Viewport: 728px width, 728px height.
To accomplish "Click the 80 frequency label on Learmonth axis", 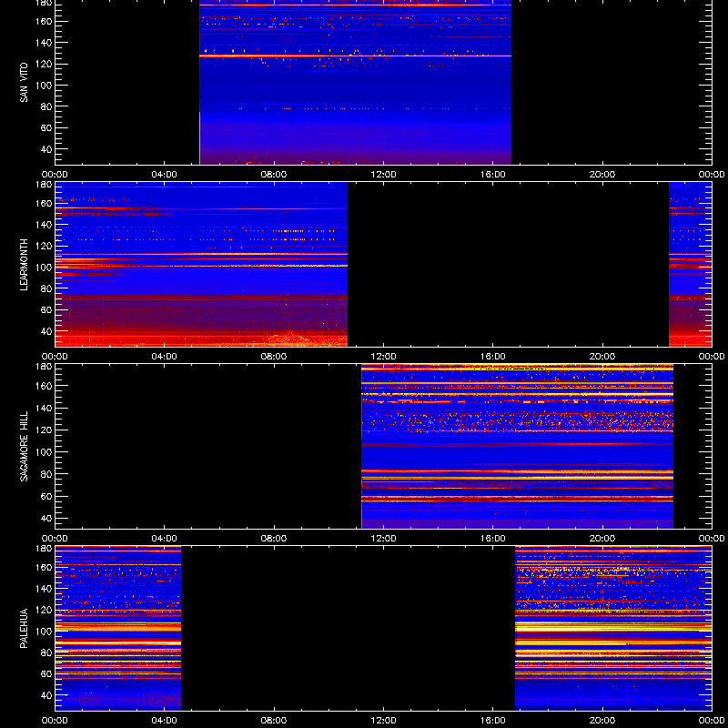I will (45, 288).
